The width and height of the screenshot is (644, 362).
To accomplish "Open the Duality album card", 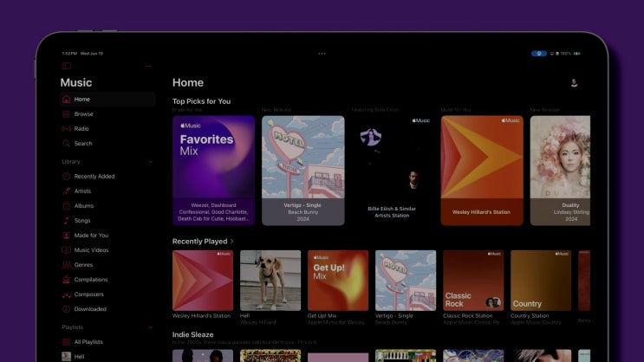I will tap(560, 171).
